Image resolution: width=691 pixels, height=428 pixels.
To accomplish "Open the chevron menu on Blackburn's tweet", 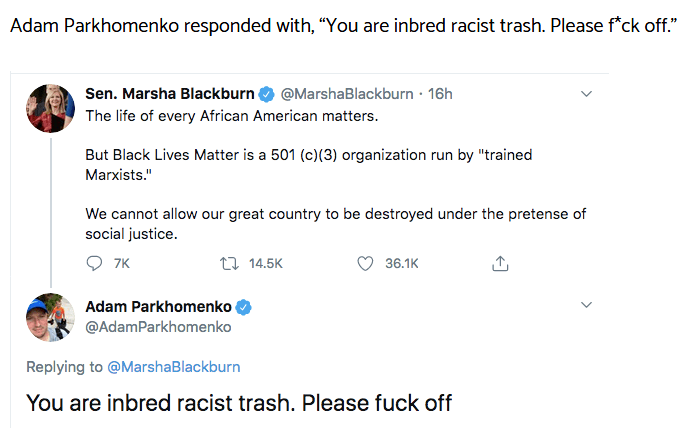I will (x=586, y=94).
